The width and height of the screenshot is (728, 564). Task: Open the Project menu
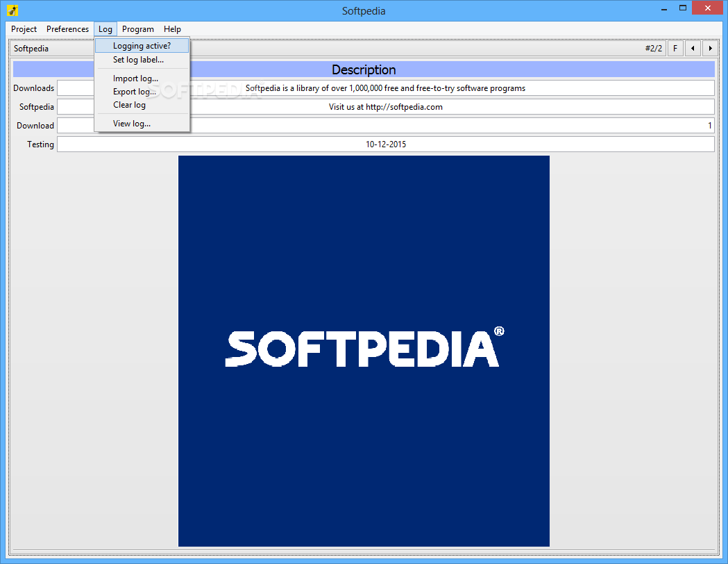24,28
